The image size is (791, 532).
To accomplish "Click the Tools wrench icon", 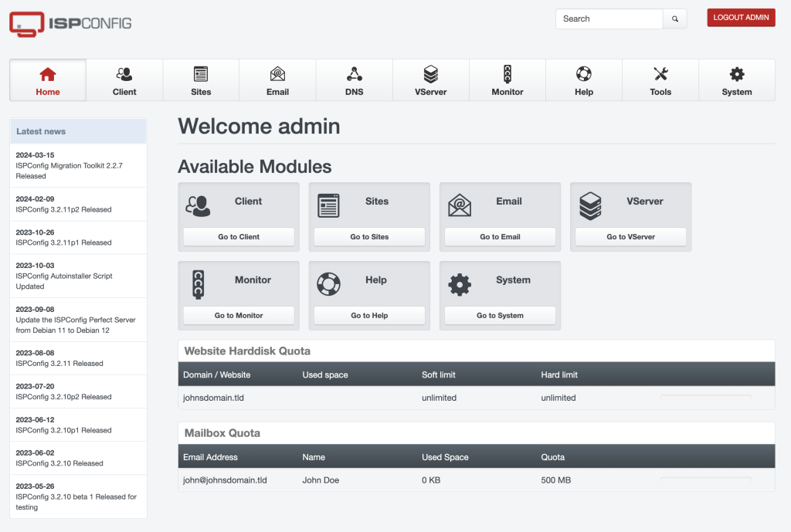I will click(x=660, y=74).
